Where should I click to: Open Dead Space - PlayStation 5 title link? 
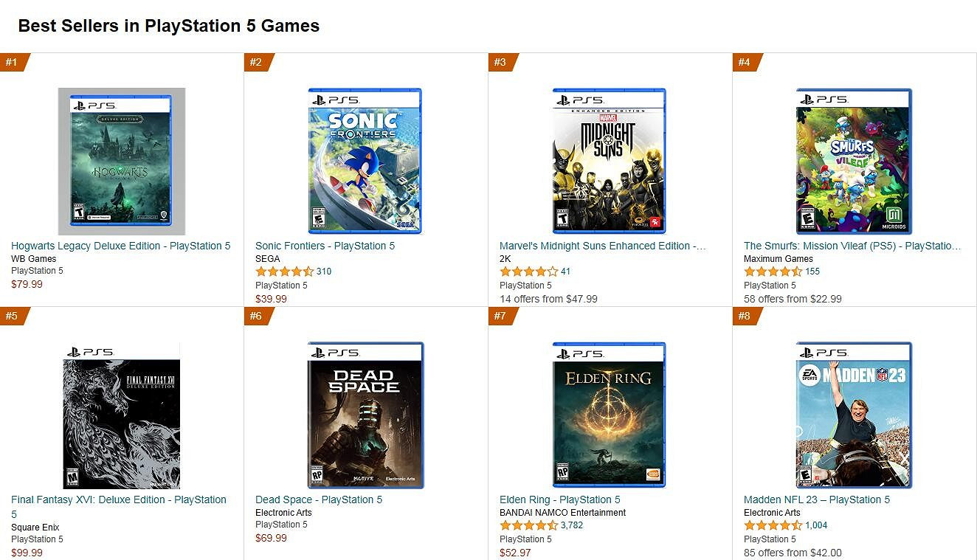[x=319, y=499]
